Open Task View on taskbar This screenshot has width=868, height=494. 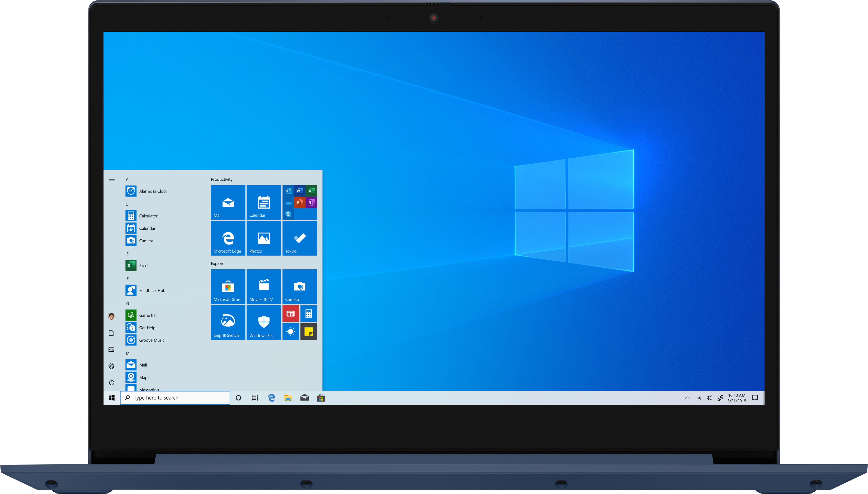pyautogui.click(x=255, y=398)
